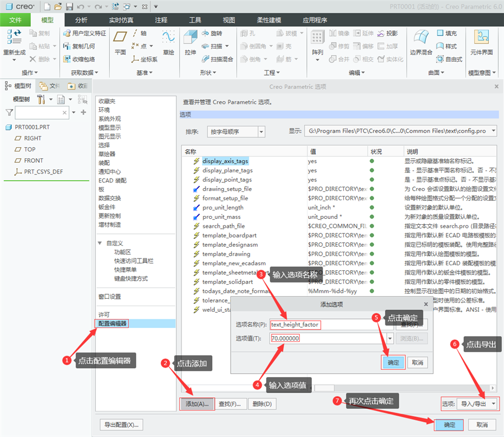Viewport: 504px width, 437px height.
Task: Click the Delete (删除) option button
Action: coord(262,404)
